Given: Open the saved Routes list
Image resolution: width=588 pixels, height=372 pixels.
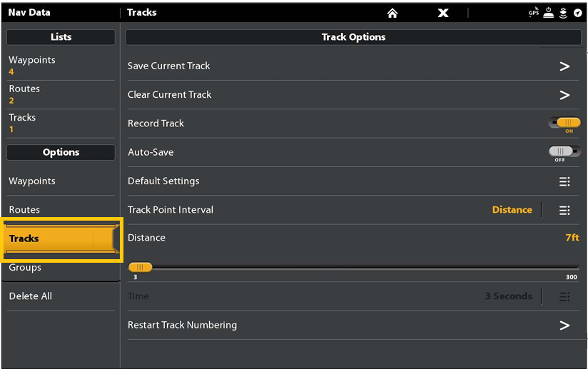Looking at the screenshot, I should (x=61, y=94).
